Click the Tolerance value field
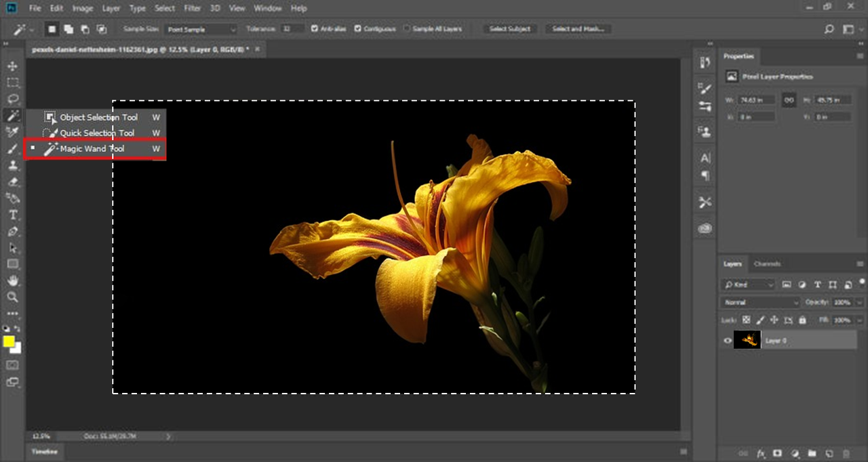The image size is (868, 462). pyautogui.click(x=293, y=29)
